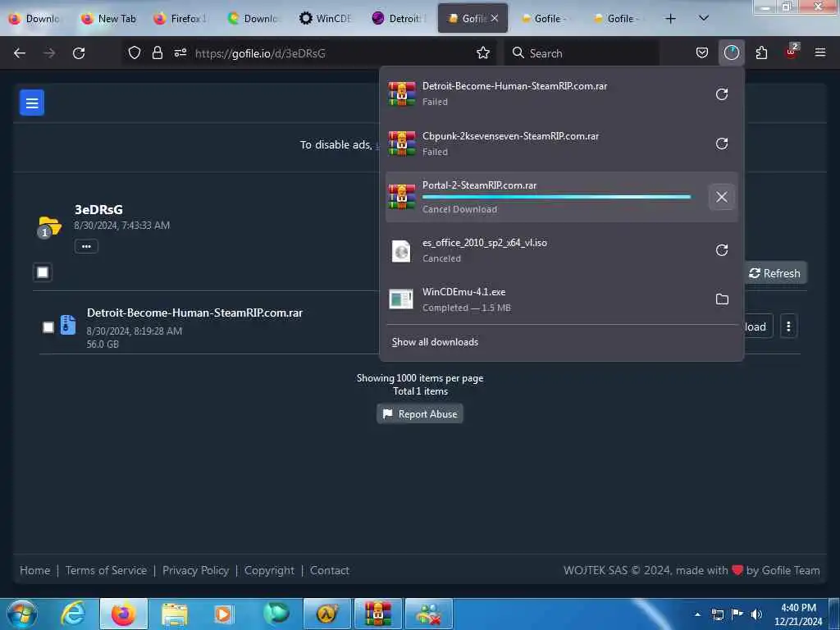Save page to Pocket
840x630 pixels.
[x=702, y=52]
